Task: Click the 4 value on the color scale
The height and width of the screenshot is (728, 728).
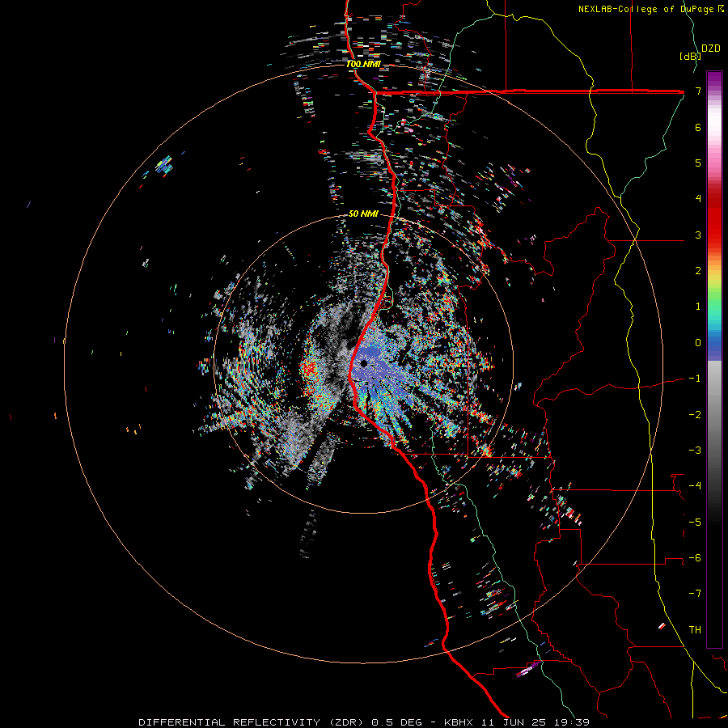Action: (x=698, y=199)
